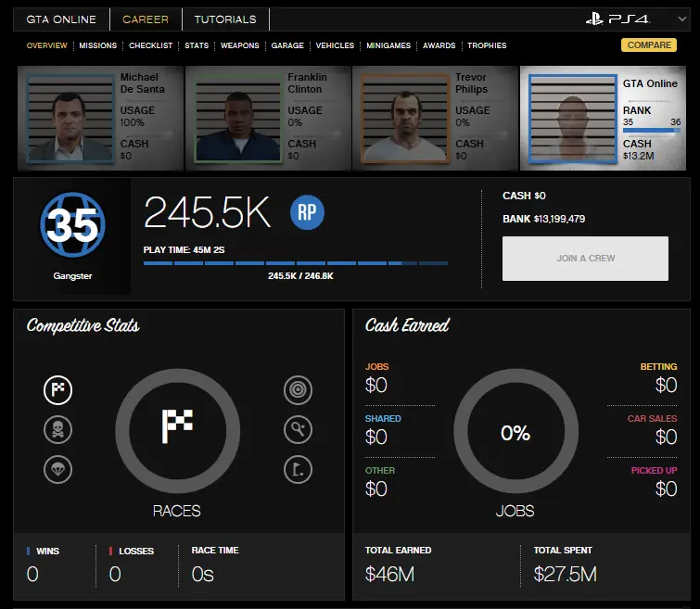Image resolution: width=700 pixels, height=609 pixels.
Task: Select Trevor Philips character card
Action: pyautogui.click(x=435, y=118)
